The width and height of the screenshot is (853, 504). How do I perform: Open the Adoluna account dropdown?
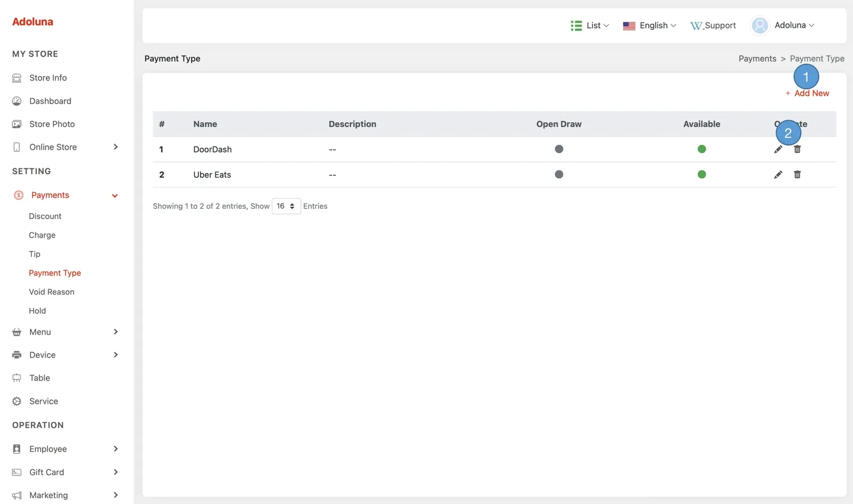(x=794, y=26)
